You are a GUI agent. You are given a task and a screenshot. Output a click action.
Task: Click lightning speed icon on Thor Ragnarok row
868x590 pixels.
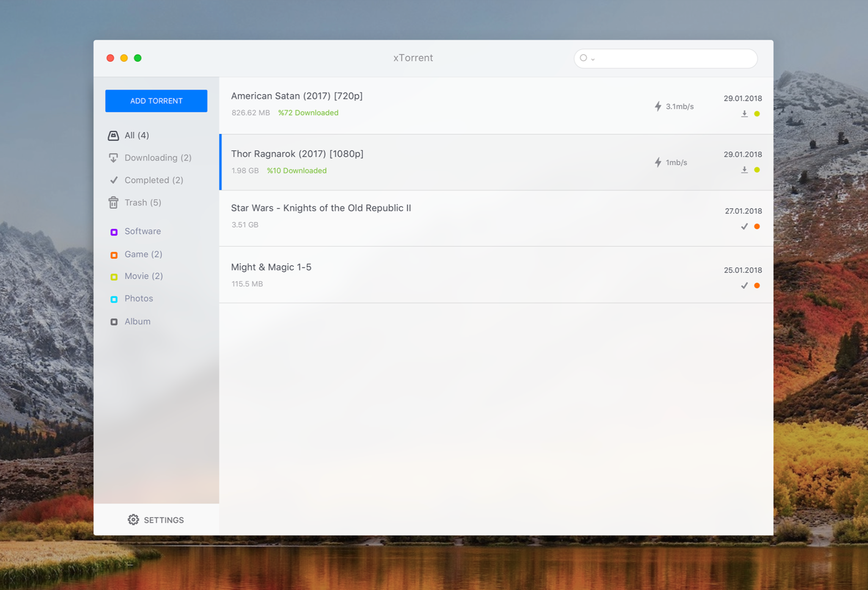(x=658, y=162)
